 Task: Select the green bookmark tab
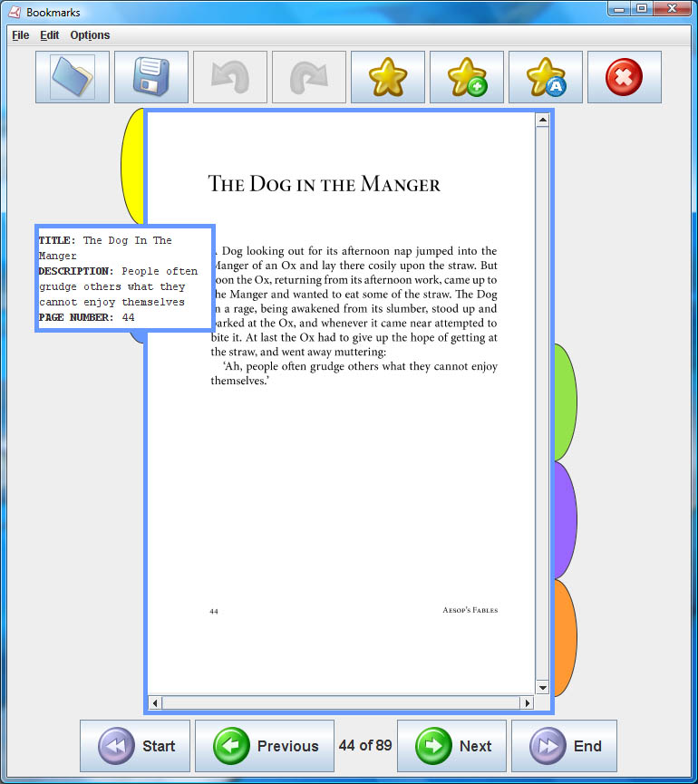565,402
